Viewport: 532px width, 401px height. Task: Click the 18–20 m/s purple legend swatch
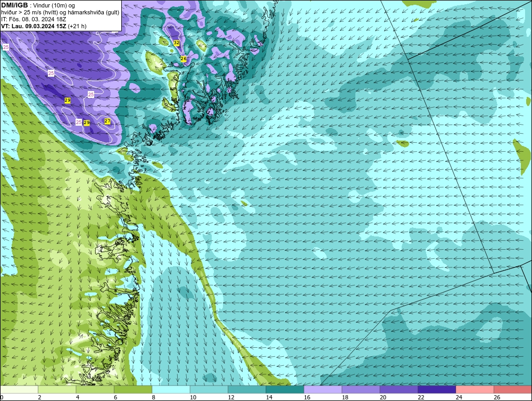click(x=361, y=389)
